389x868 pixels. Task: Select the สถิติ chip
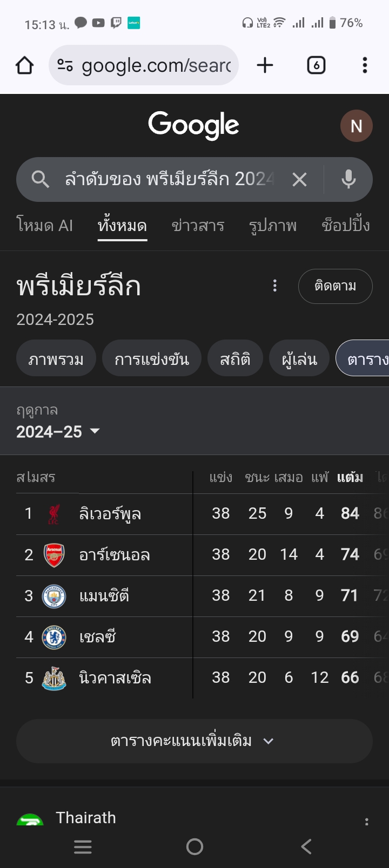point(235,359)
